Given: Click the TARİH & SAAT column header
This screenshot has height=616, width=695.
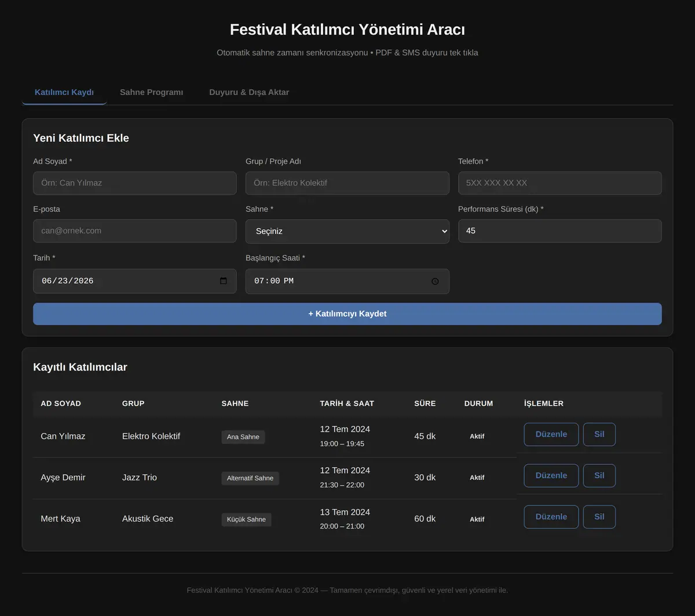Looking at the screenshot, I should point(348,404).
